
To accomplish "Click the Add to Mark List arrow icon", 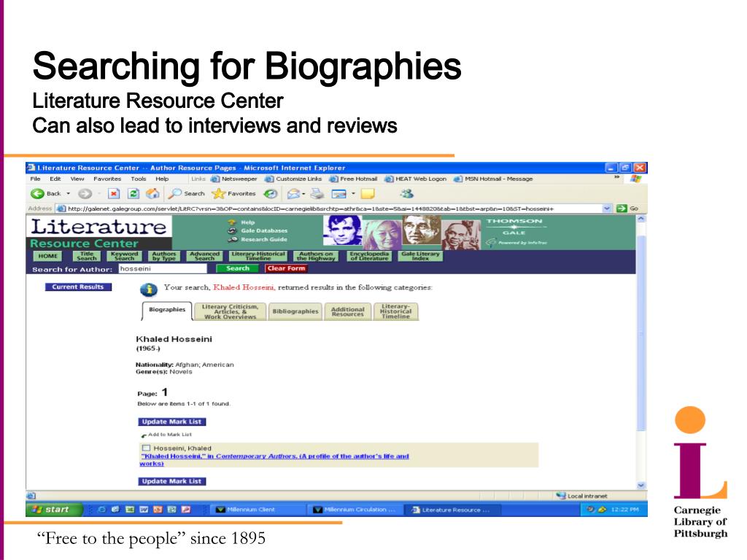I will click(x=144, y=435).
